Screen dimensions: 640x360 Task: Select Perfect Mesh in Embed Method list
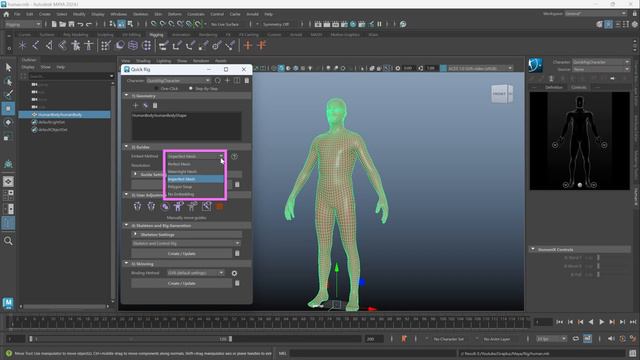click(x=196, y=164)
